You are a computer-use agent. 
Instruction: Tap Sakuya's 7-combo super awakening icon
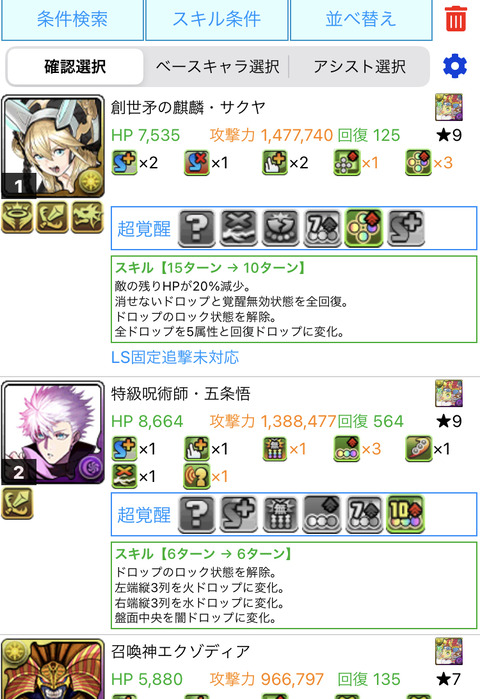(322, 228)
